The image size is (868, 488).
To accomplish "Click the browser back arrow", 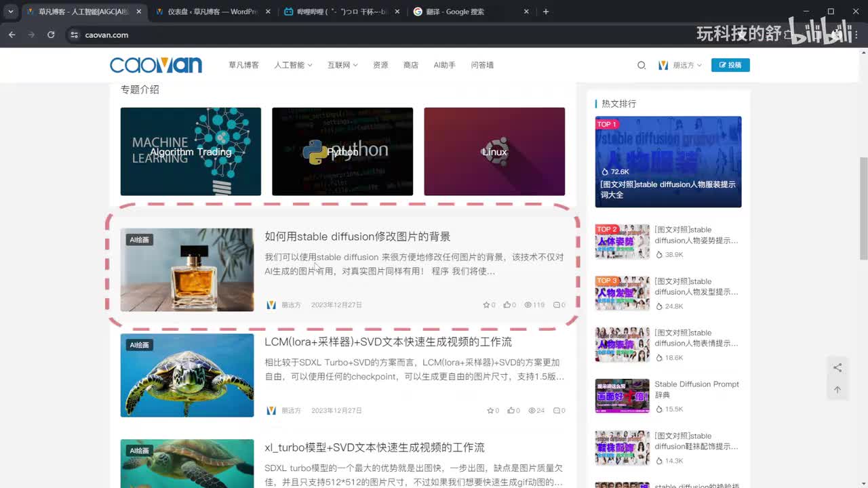I will [x=12, y=35].
